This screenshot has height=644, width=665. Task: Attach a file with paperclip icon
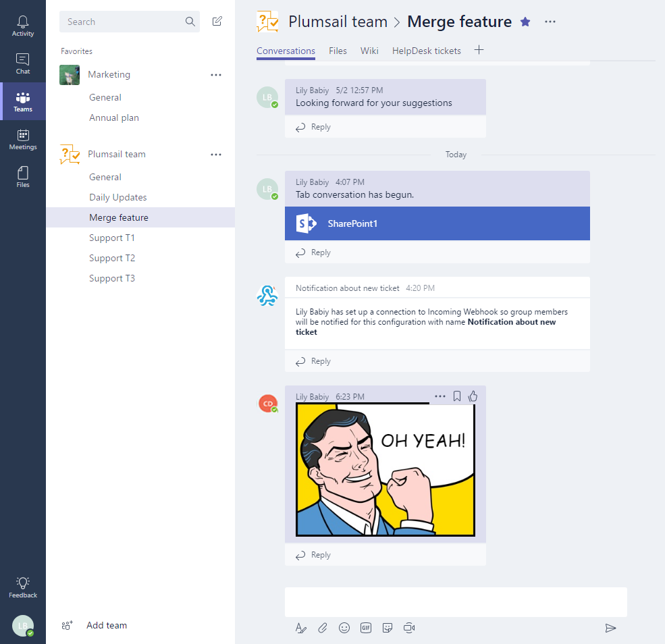click(x=322, y=628)
